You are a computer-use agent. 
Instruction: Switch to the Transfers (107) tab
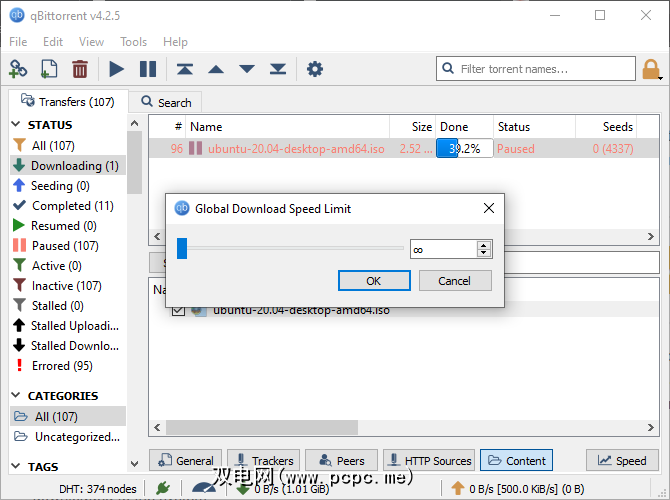[x=68, y=102]
